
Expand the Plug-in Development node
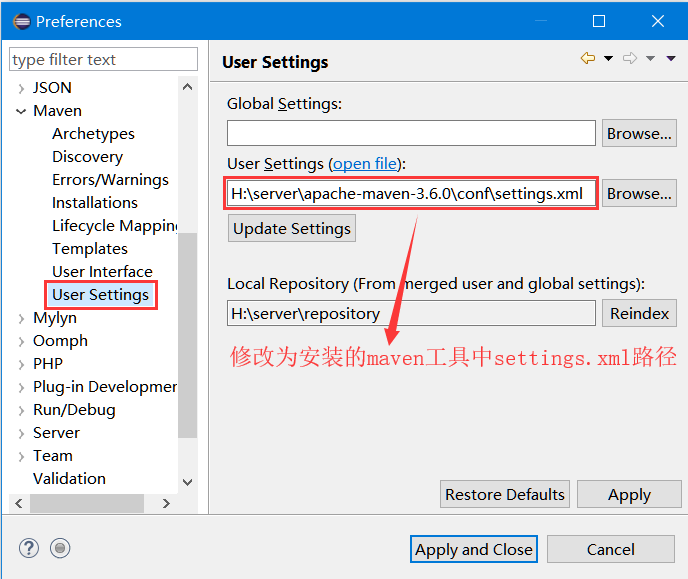[x=21, y=387]
